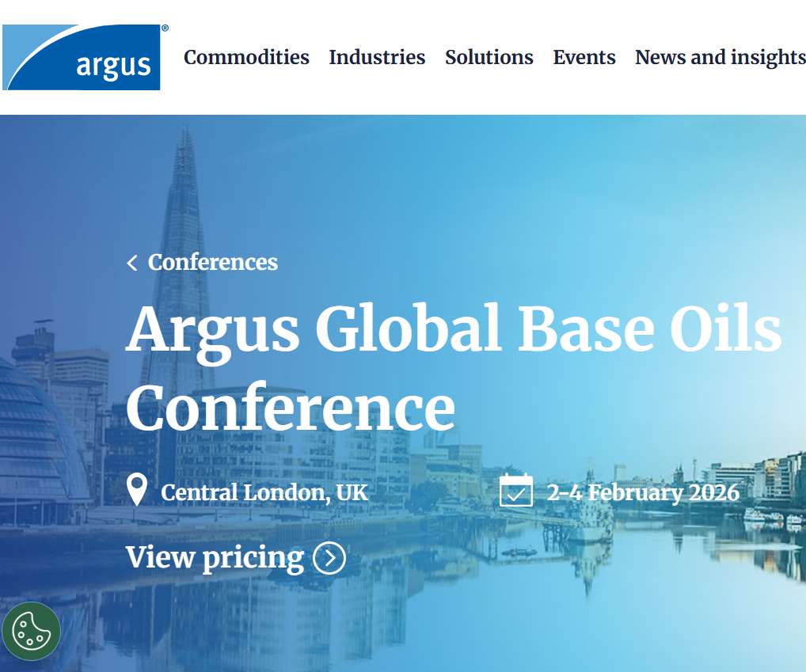Open the Industries menu

click(377, 58)
